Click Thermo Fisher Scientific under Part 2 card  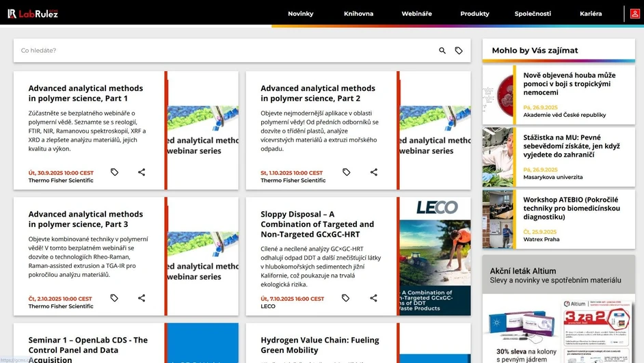293,180
